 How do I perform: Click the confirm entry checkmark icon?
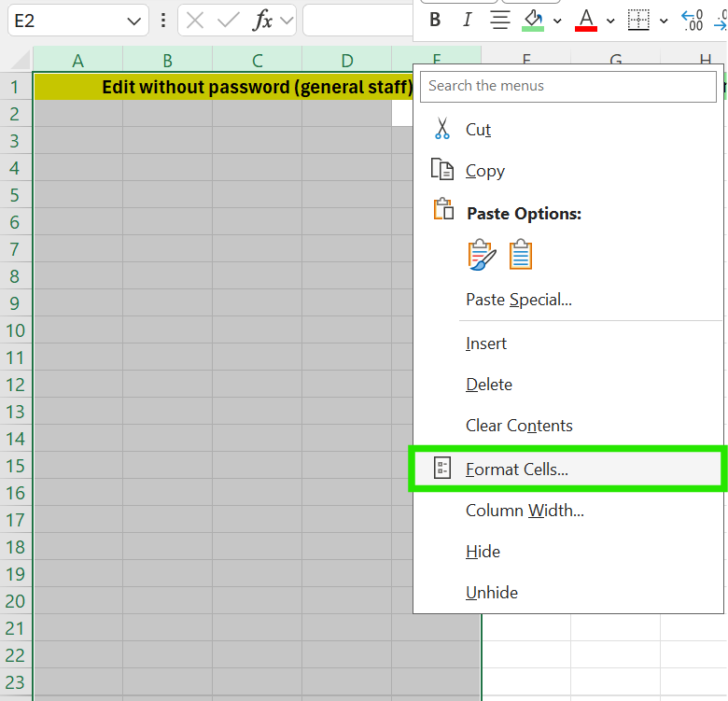[x=228, y=21]
